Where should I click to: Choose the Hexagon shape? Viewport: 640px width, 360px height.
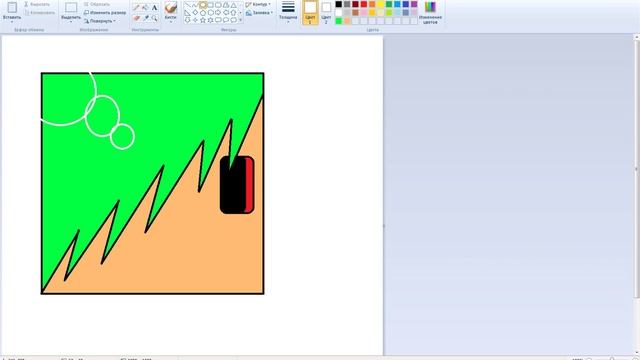[x=211, y=13]
